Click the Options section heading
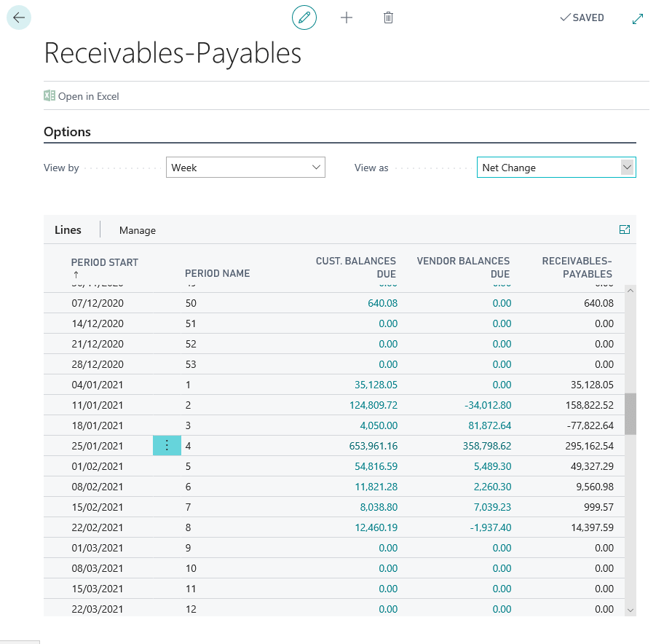 (x=67, y=132)
